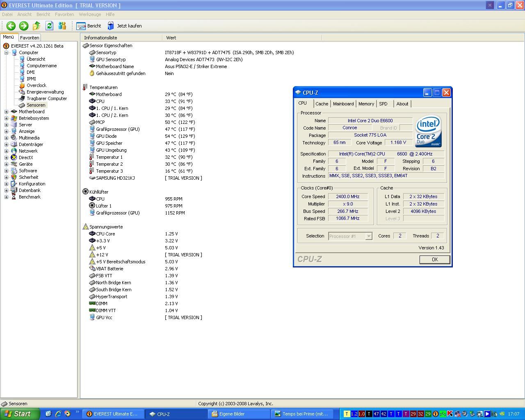Image resolution: width=525 pixels, height=420 pixels.
Task: Click the Informationsliste column header
Action: [x=121, y=38]
